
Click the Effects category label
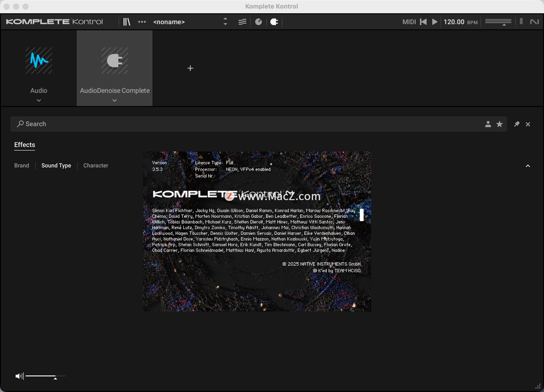coord(25,145)
